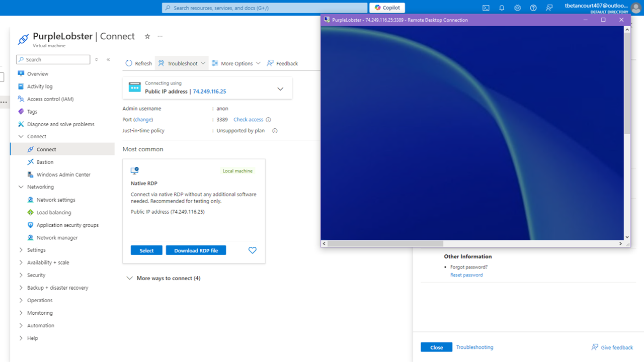This screenshot has height=362, width=644.
Task: Click Download RDP file button
Action: [196, 250]
